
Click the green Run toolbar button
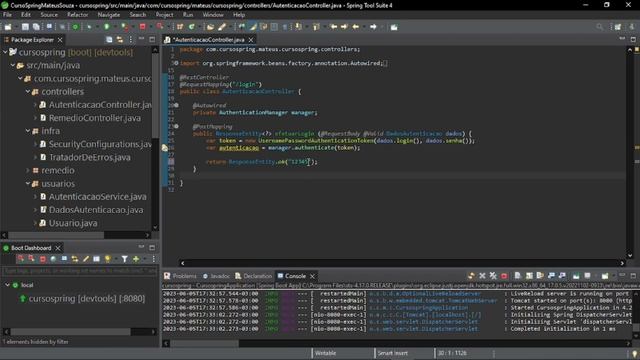pyautogui.click(x=107, y=27)
